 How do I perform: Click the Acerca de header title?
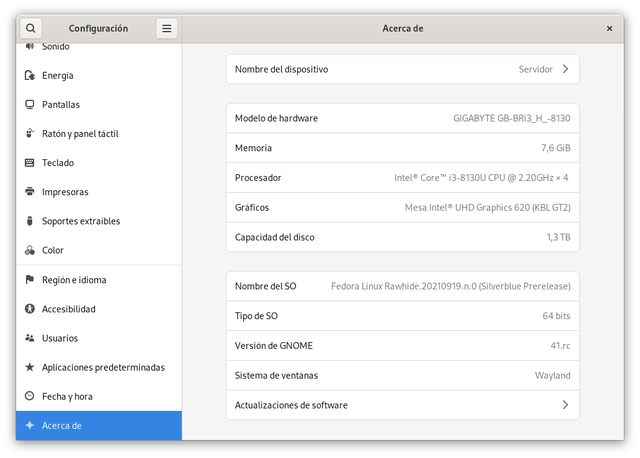coord(402,28)
